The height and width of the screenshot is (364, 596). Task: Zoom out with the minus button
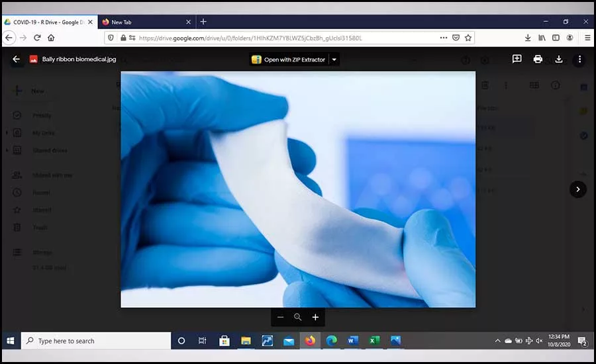(280, 317)
